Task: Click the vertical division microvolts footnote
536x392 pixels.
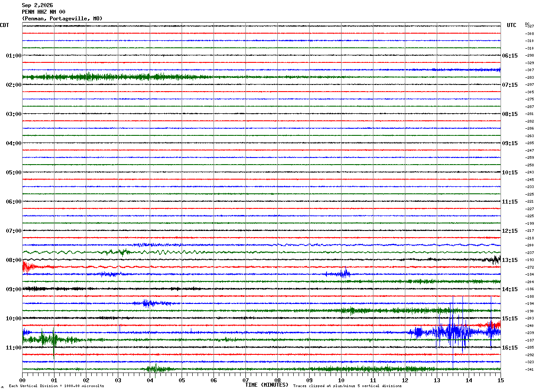Action: pyautogui.click(x=56, y=386)
